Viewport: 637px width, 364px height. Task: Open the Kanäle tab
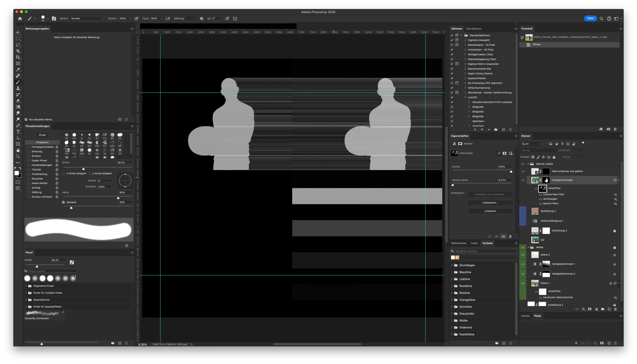click(525, 316)
